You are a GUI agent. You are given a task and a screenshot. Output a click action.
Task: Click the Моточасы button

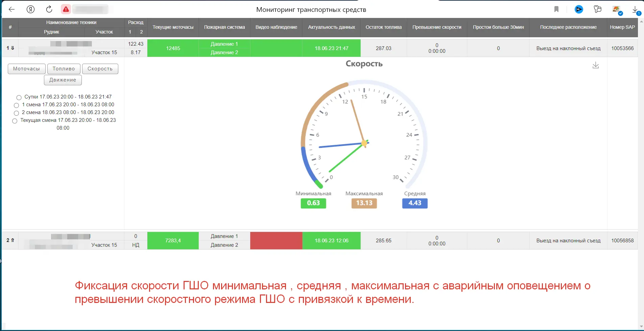point(26,69)
